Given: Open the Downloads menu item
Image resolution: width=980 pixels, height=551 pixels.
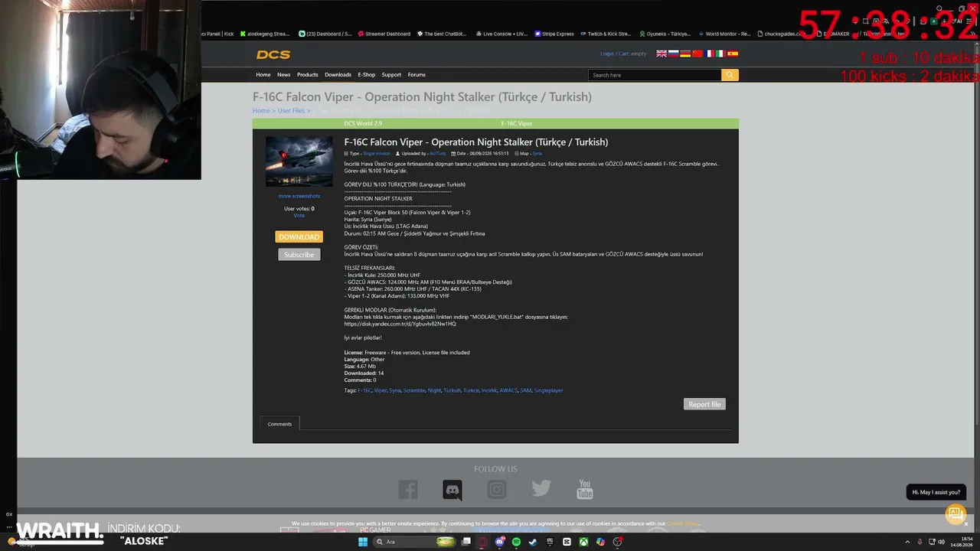Looking at the screenshot, I should pyautogui.click(x=338, y=75).
